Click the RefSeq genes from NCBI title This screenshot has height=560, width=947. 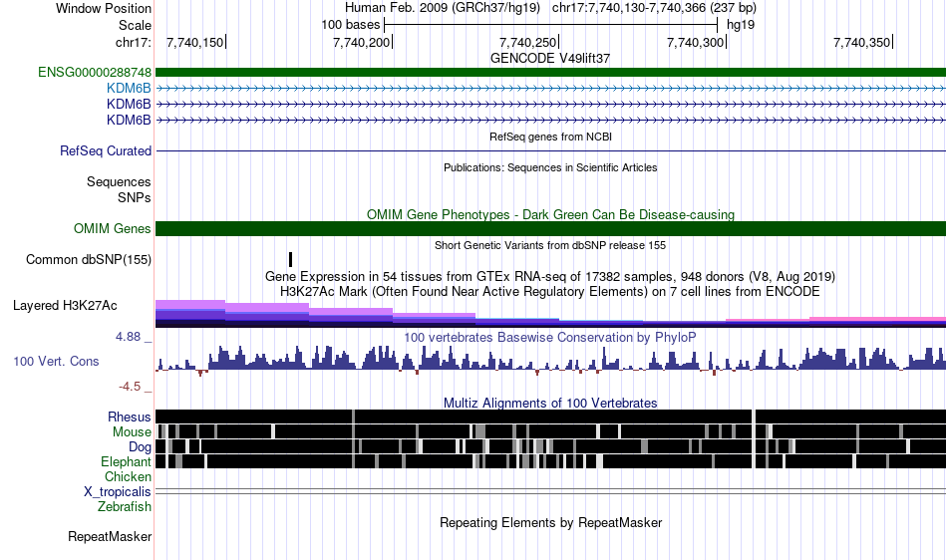click(550, 137)
